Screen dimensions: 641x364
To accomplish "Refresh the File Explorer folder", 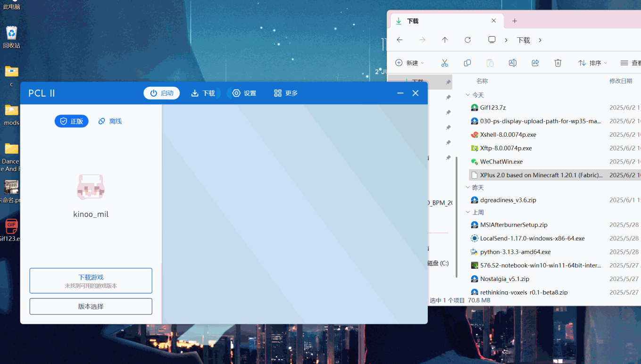I will [x=467, y=40].
